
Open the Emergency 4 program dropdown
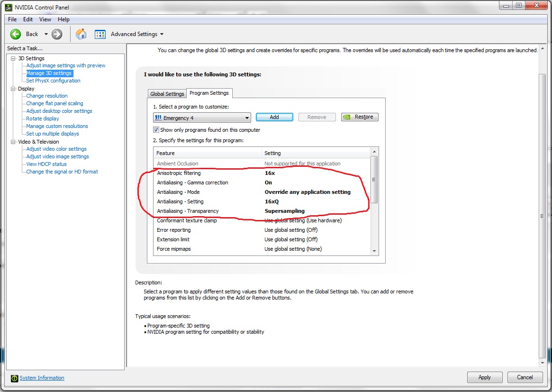202,118
